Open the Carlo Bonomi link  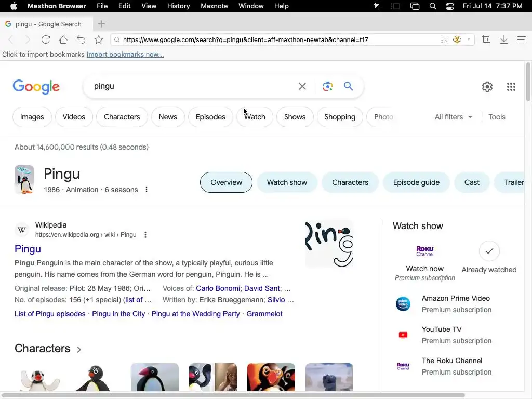(x=218, y=288)
